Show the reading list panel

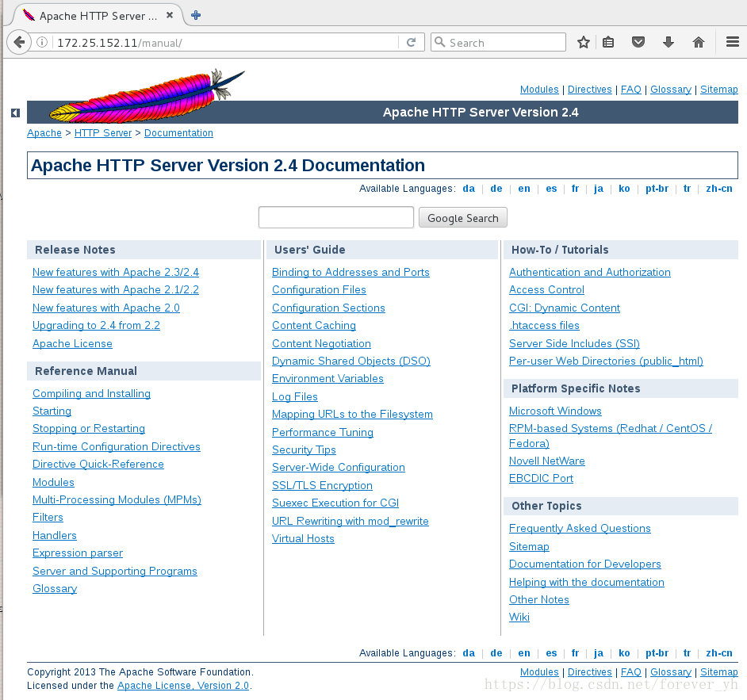pyautogui.click(x=608, y=42)
